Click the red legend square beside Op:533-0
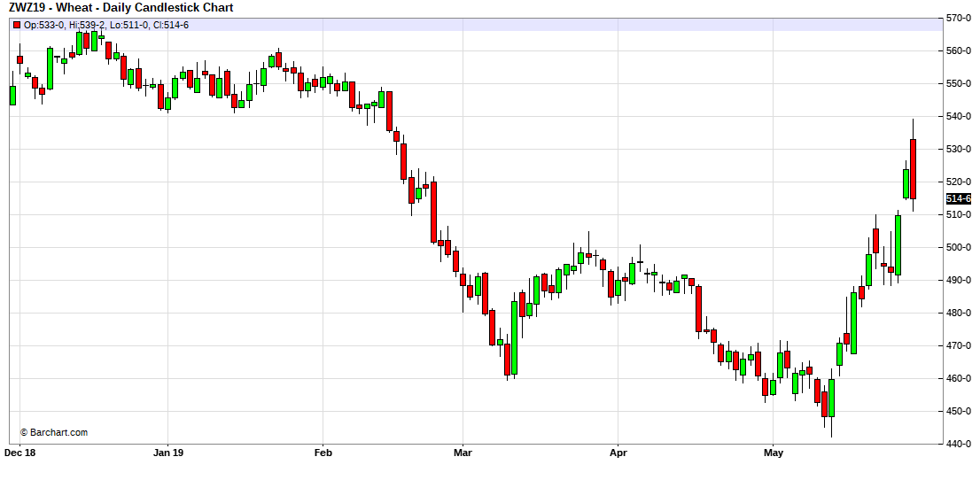Image resolution: width=980 pixels, height=480 pixels. pos(16,25)
